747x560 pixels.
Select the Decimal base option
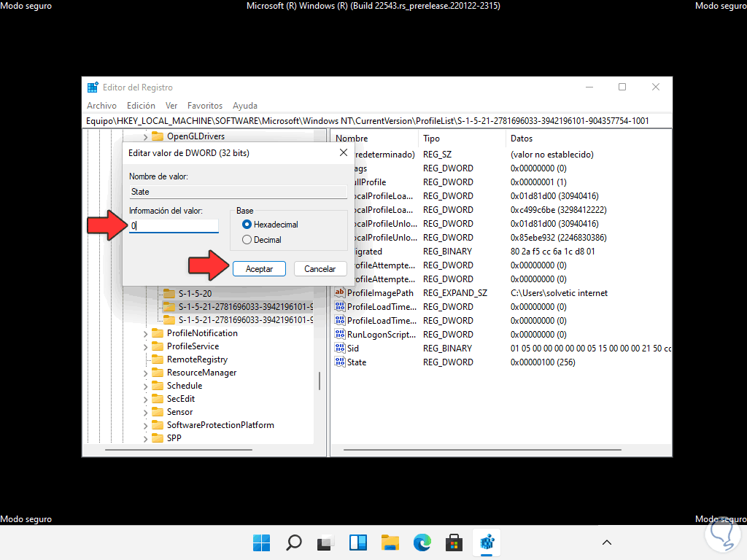coord(262,239)
